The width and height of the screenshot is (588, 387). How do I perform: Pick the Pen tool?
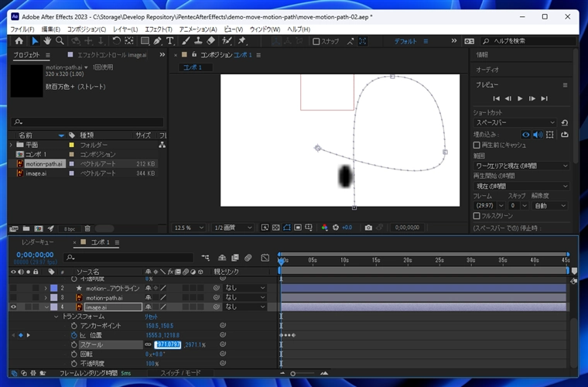(x=158, y=41)
